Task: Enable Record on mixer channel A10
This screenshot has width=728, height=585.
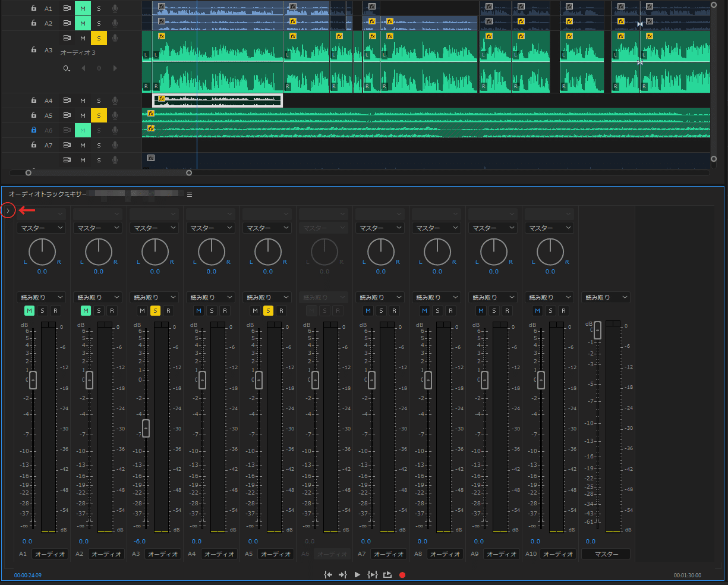Action: coord(563,310)
